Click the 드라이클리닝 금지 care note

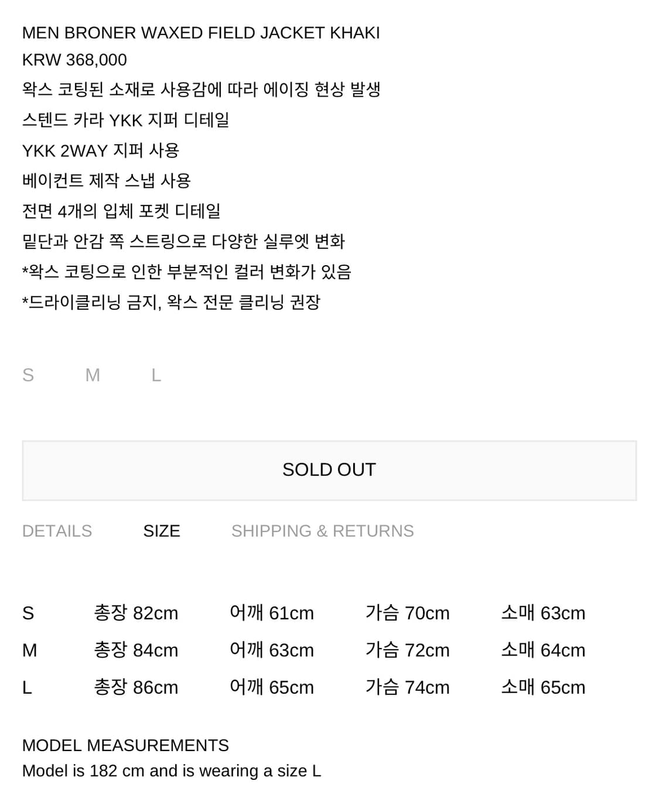coord(171,302)
